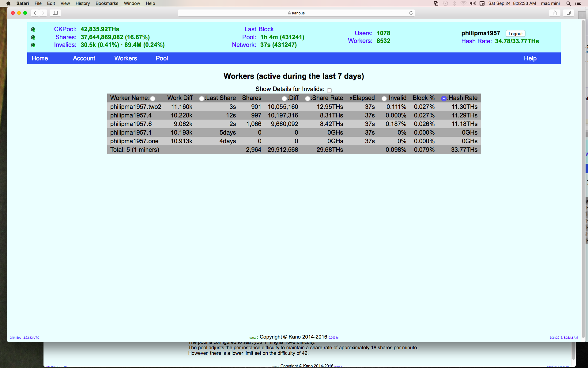The image size is (588, 368).
Task: Sort by Last Share radio button
Action: [x=202, y=98]
